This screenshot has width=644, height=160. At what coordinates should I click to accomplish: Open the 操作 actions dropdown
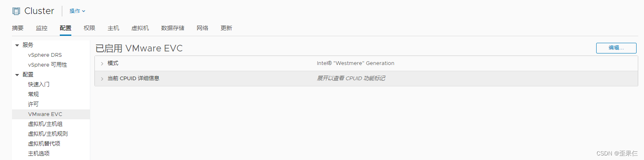pos(78,11)
